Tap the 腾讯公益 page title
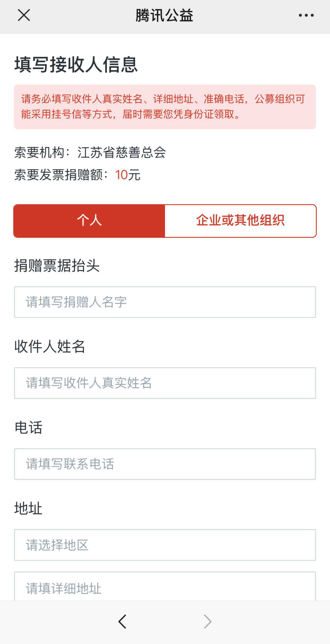The width and height of the screenshot is (330, 644). coord(164,15)
